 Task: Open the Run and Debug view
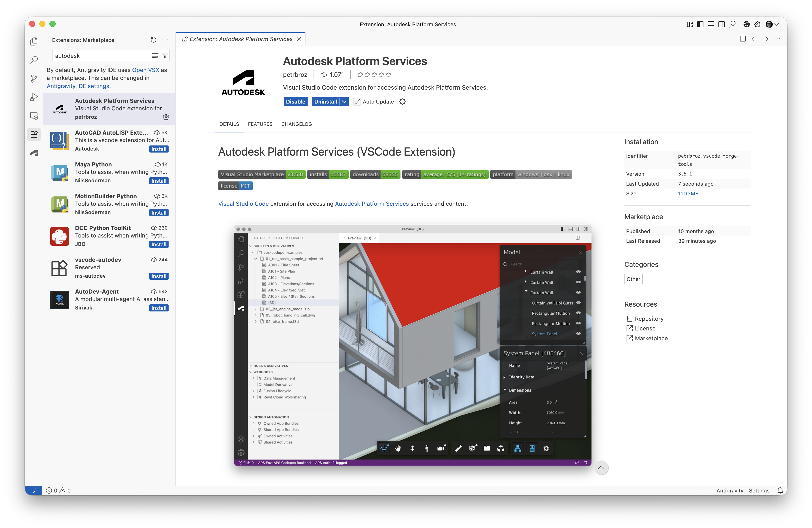[x=34, y=97]
